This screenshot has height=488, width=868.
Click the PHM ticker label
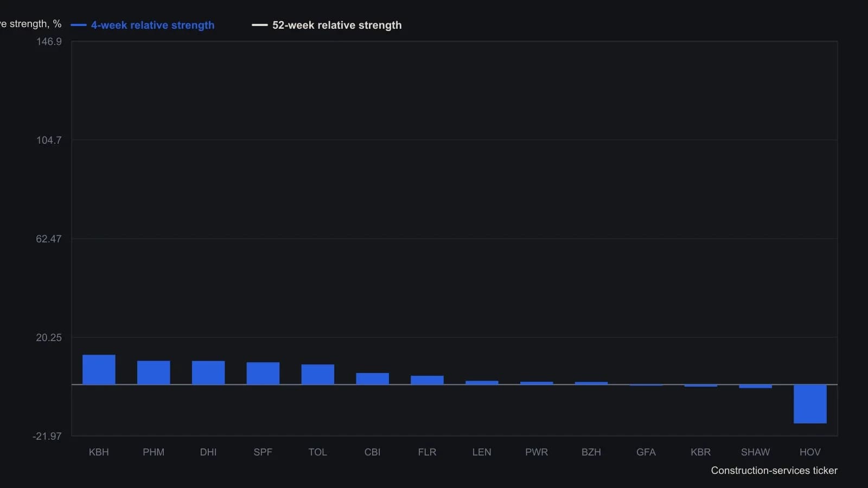(x=154, y=452)
